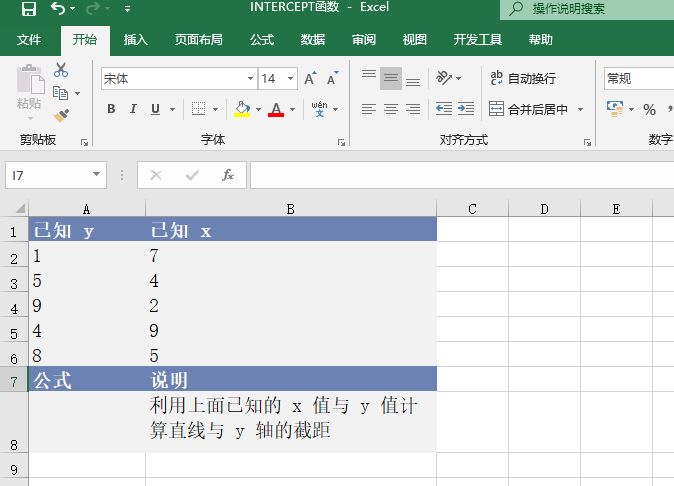Increase font size with the larger A icon
The height and width of the screenshot is (486, 674).
(x=310, y=78)
